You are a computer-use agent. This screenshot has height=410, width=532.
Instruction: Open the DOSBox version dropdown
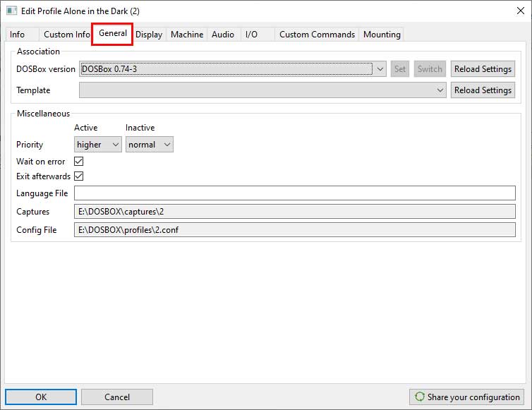click(x=233, y=69)
